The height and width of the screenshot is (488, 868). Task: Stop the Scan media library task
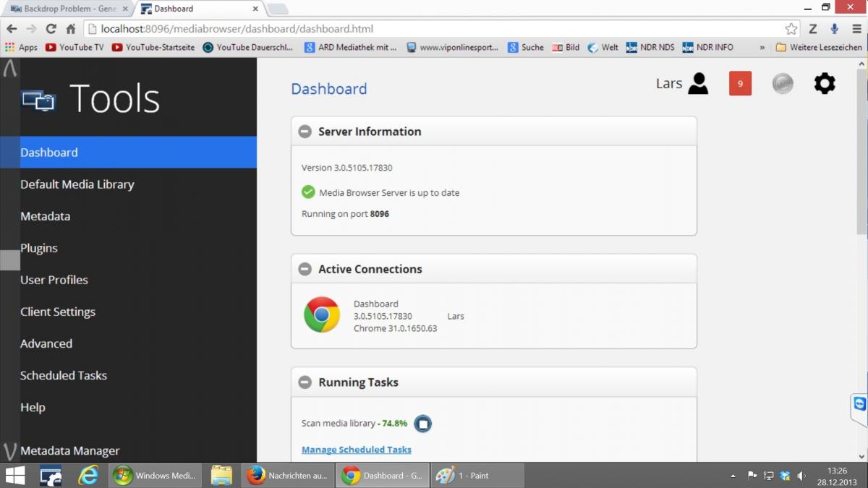(423, 424)
